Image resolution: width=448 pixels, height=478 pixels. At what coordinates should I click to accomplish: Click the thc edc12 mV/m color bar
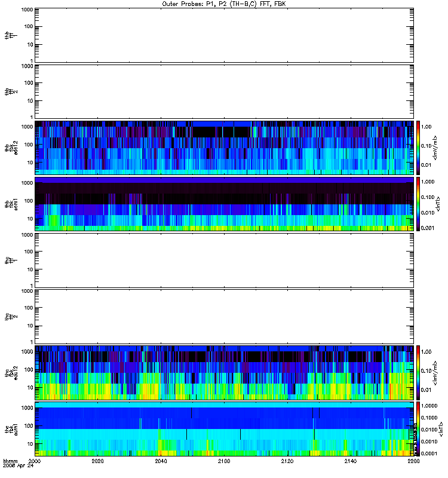pyautogui.click(x=418, y=372)
